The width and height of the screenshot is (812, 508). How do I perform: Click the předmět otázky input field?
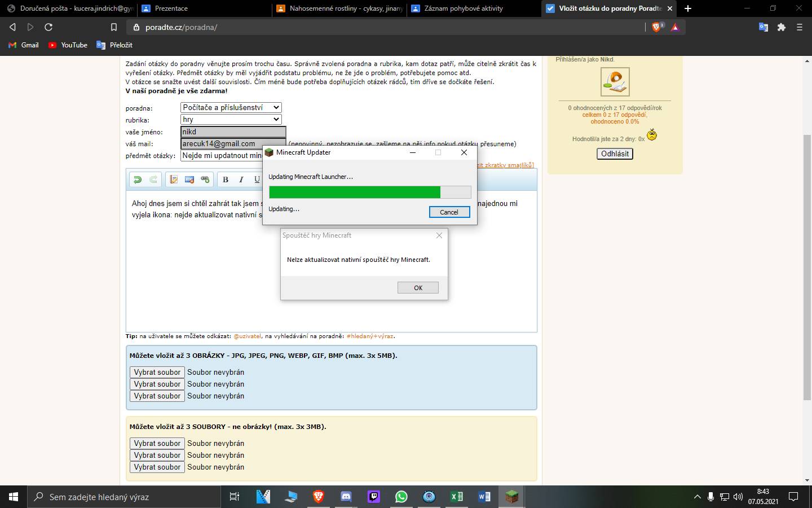[x=222, y=155]
